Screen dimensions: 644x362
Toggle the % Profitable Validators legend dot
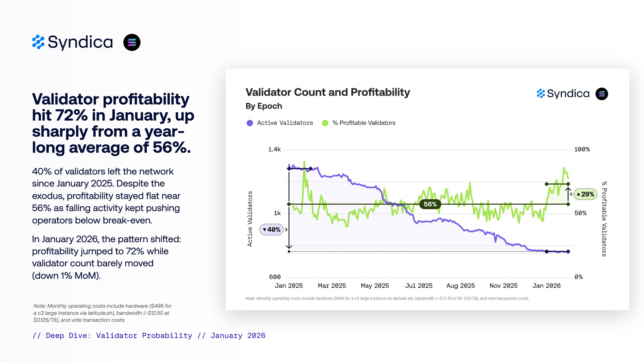point(325,123)
